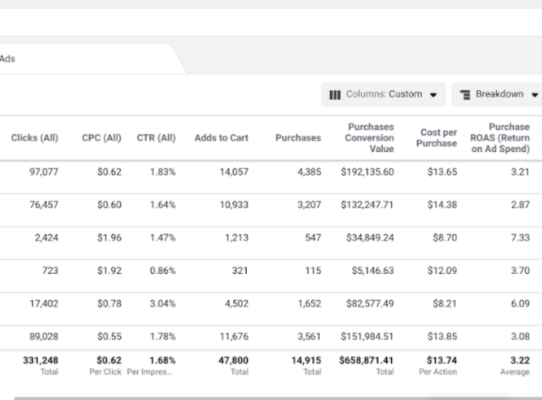Select Adds to Cart value 1,213

click(237, 238)
